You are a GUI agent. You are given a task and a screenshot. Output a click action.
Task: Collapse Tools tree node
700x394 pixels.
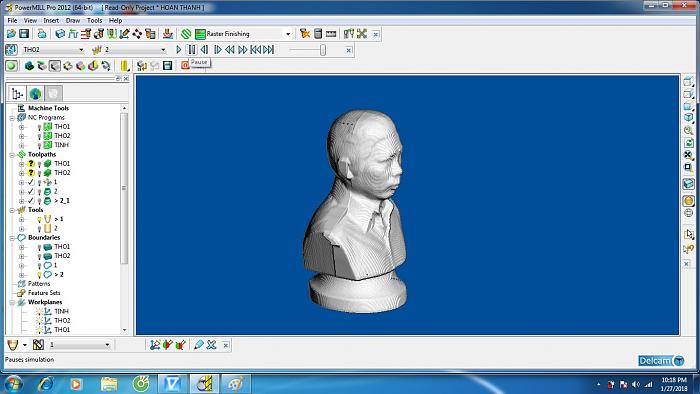[12, 210]
